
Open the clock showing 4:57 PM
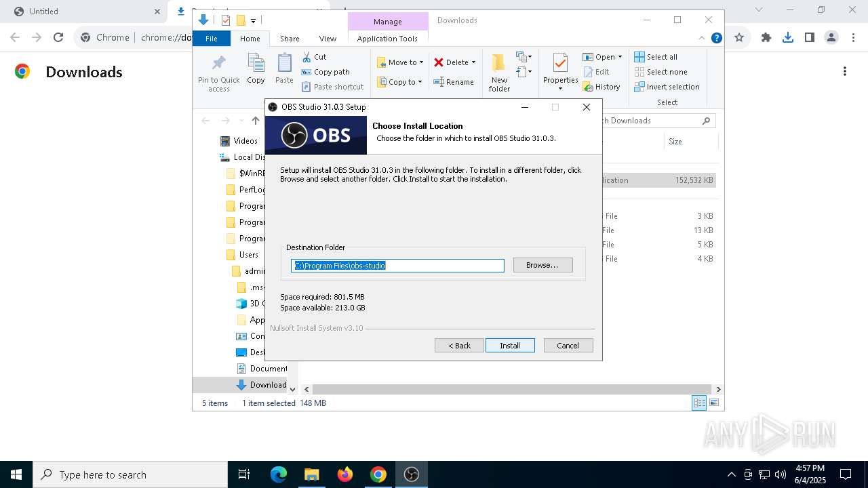(x=810, y=474)
